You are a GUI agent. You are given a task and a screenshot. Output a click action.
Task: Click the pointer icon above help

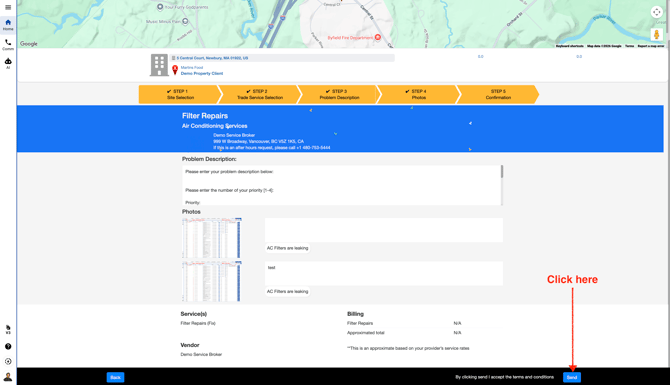pyautogui.click(x=8, y=329)
